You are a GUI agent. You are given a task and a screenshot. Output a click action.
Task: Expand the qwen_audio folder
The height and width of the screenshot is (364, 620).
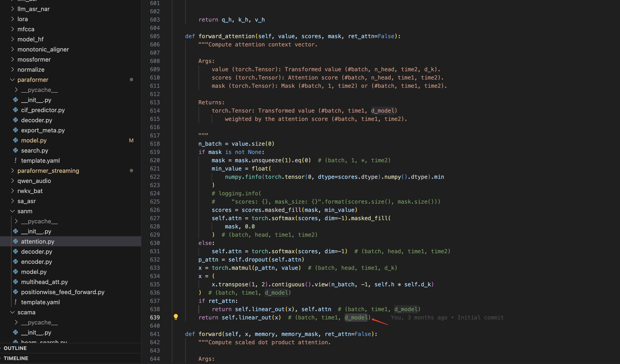click(x=12, y=181)
